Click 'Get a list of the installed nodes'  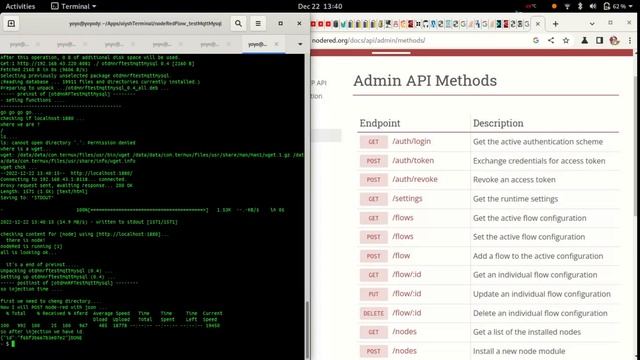[x=527, y=332]
